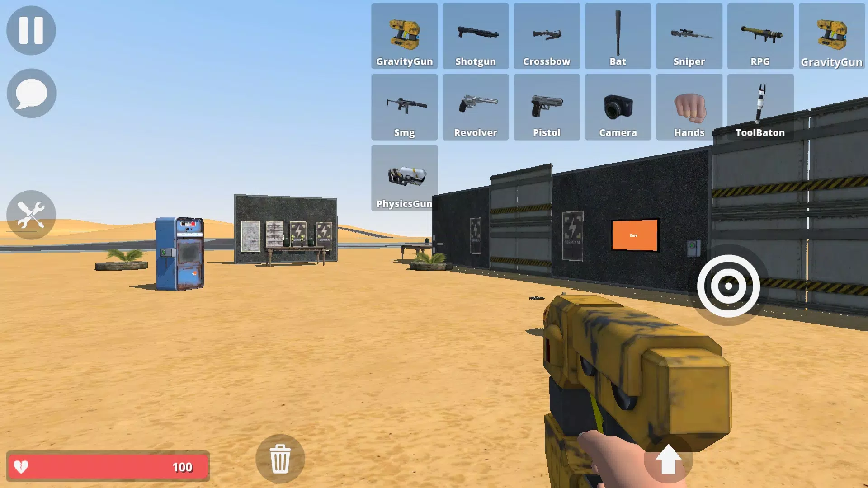This screenshot has height=488, width=868.
Task: Toggle the pause menu button
Action: click(x=31, y=31)
